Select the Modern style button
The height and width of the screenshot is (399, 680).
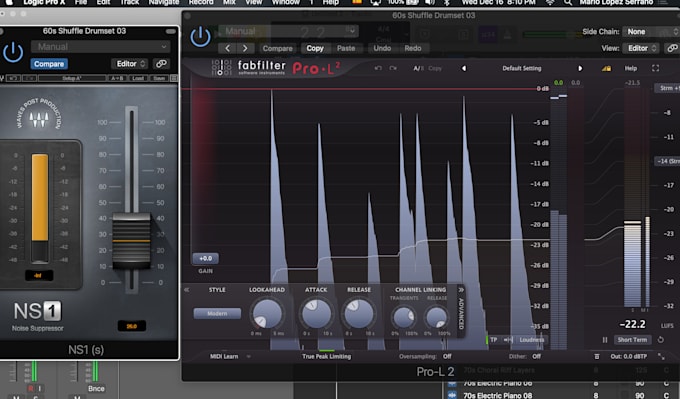point(217,313)
